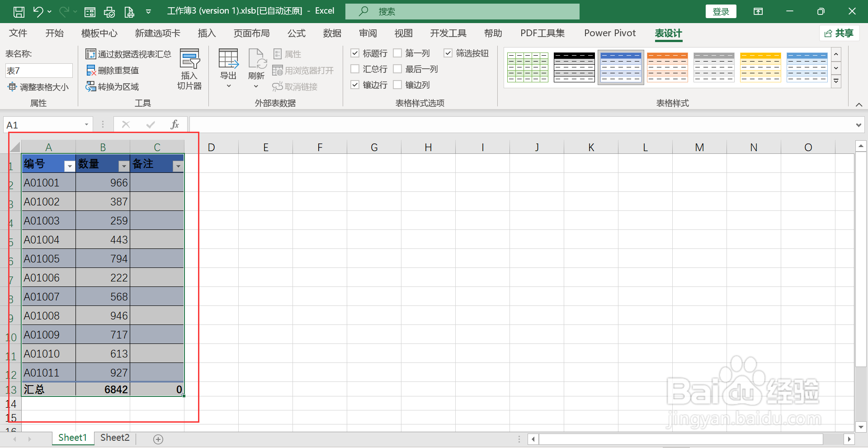This screenshot has width=868, height=448.
Task: Open the 编号 column filter dropdown
Action: point(69,165)
